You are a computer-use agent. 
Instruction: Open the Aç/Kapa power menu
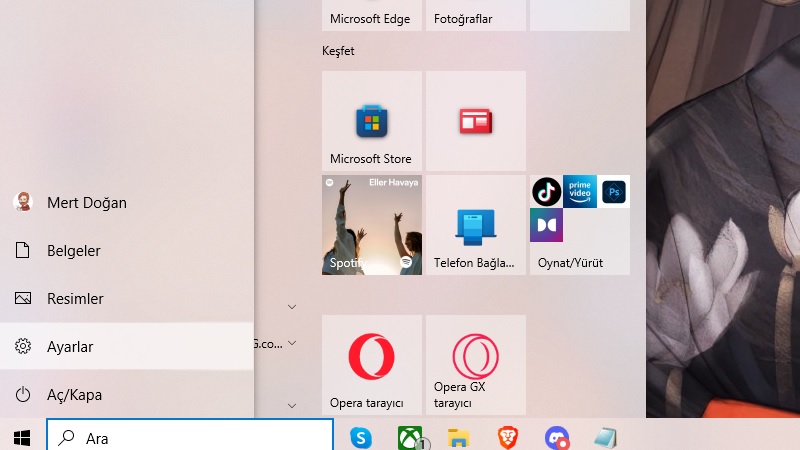(x=127, y=394)
